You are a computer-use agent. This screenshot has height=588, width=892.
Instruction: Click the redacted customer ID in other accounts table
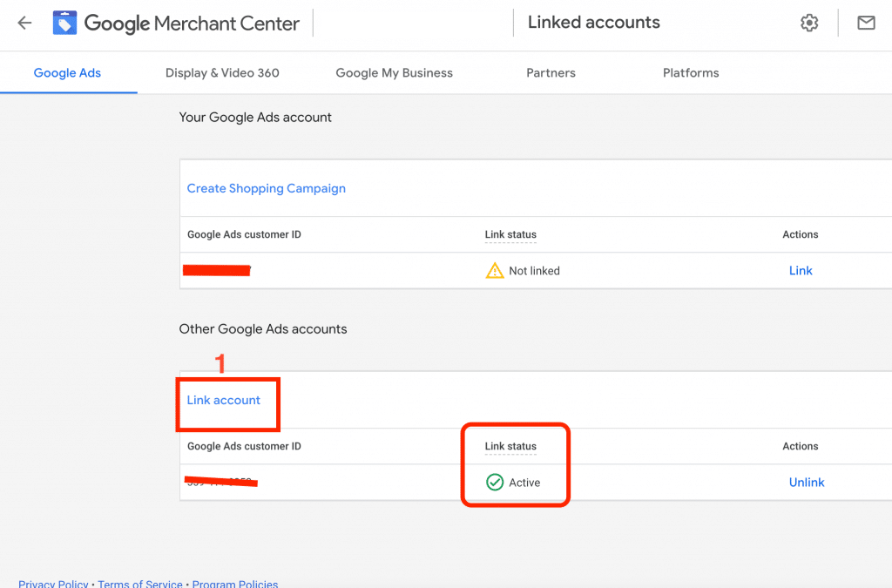220,482
